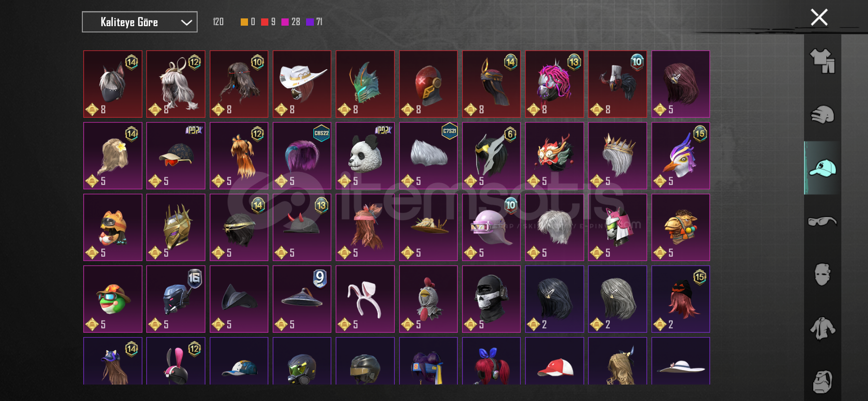The image size is (868, 401).
Task: Select the purple quality filter showing 71
Action: tap(314, 22)
